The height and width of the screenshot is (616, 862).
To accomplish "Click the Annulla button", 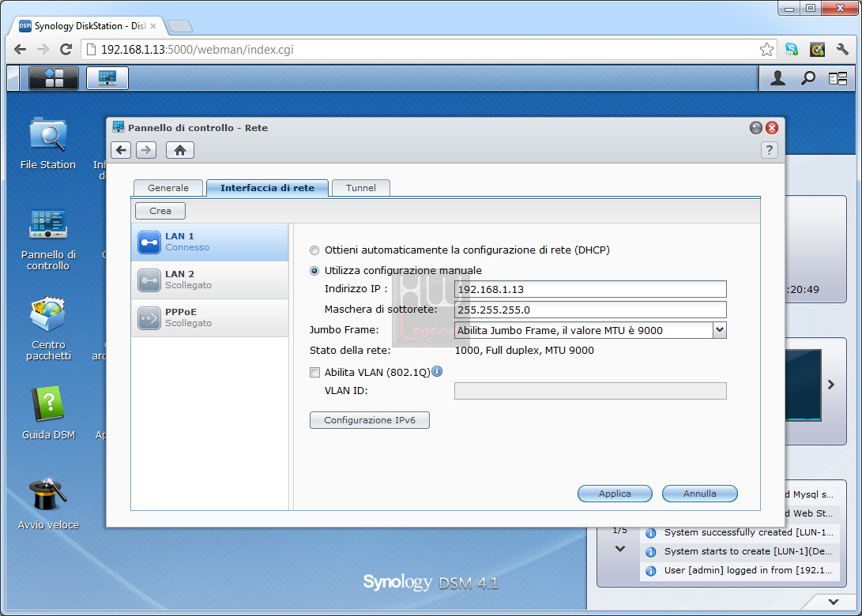I will coord(699,494).
